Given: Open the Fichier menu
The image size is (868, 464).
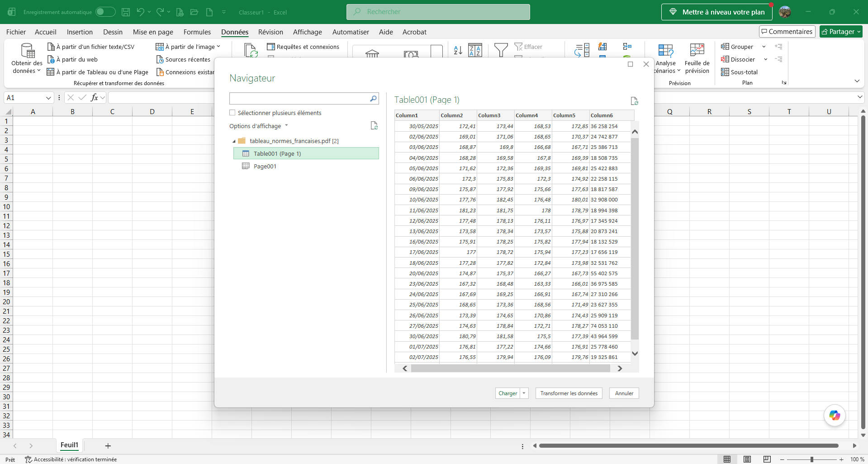Looking at the screenshot, I should tap(16, 32).
